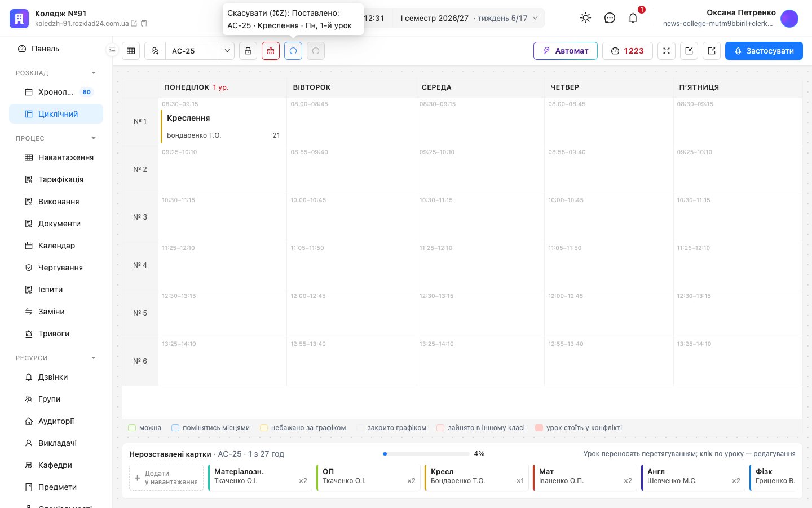Go to Навантаження in the sidebar
This screenshot has height=508, width=812.
pyautogui.click(x=56, y=157)
